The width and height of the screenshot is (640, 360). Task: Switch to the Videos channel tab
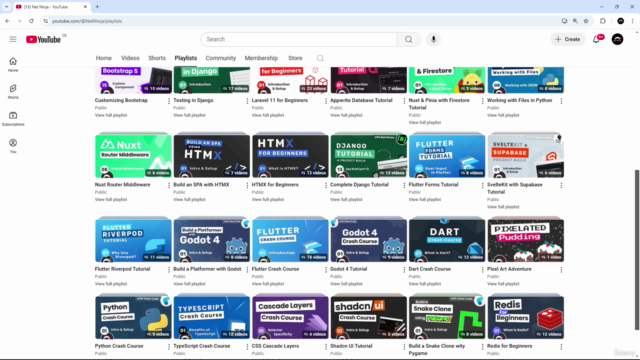coord(130,58)
